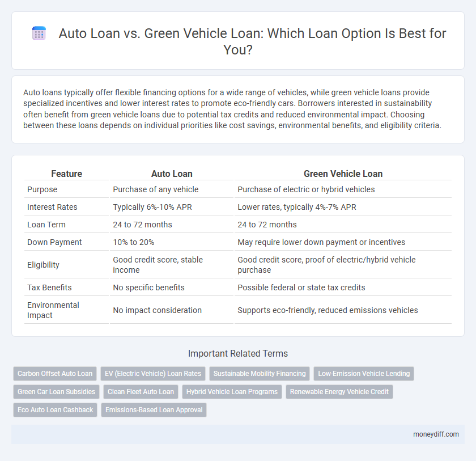This screenshot has height=461, width=476.
Task: Select the Low-Emission Vehicle Lending tag
Action: 364,374
